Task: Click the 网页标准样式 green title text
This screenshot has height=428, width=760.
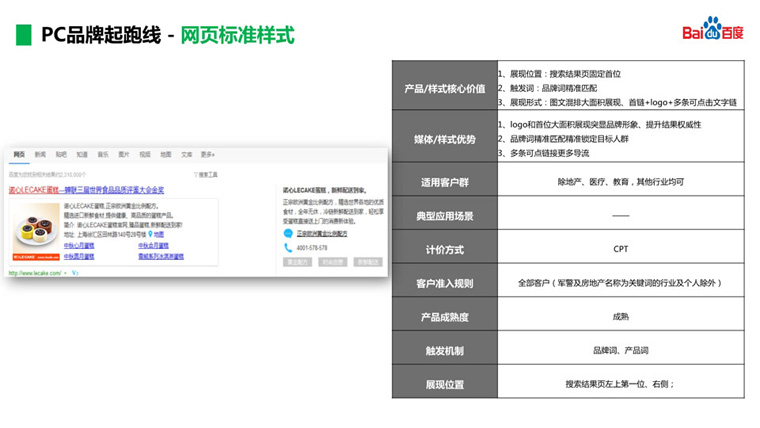Action: click(238, 35)
